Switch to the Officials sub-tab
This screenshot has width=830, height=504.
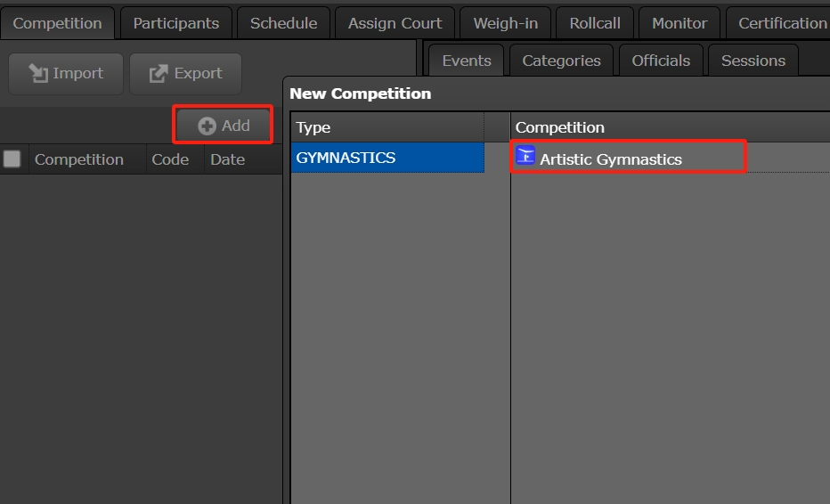pos(661,61)
